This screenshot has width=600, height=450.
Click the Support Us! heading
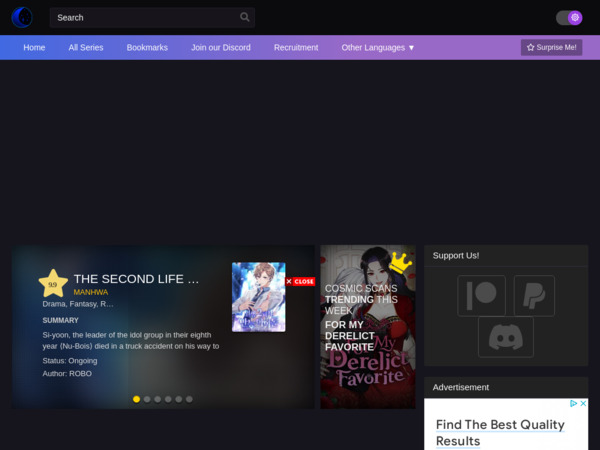click(x=456, y=256)
